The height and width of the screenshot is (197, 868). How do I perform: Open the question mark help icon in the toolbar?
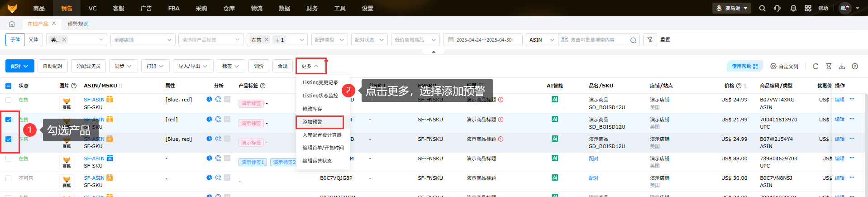(x=855, y=66)
